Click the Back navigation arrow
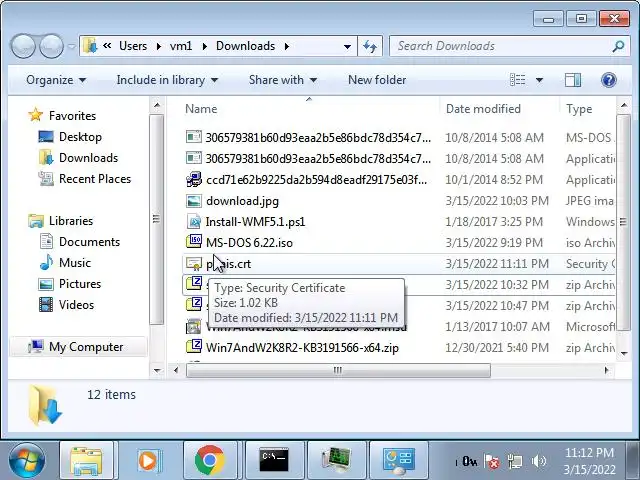 point(23,46)
